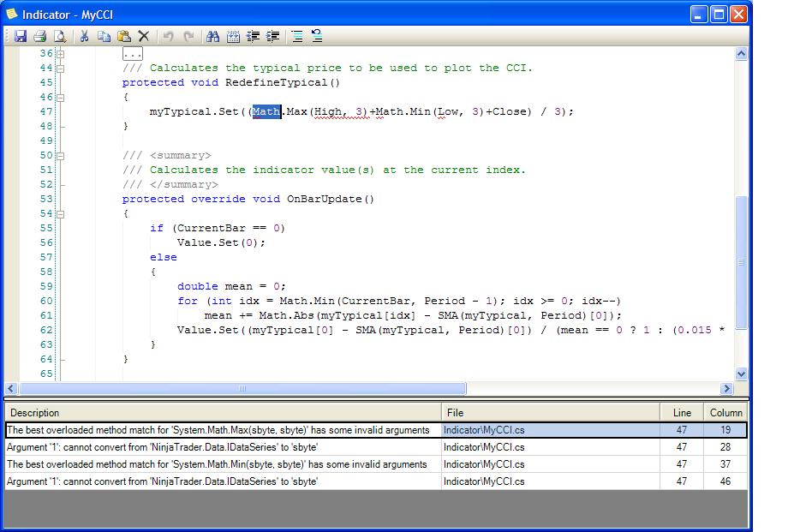Sort errors by Description column header
The image size is (794, 532).
[x=223, y=412]
